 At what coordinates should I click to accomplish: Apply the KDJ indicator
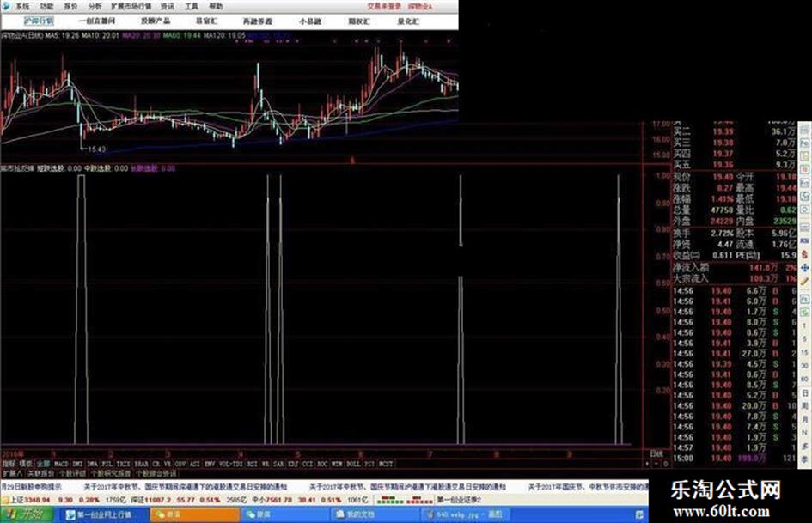pos(293,464)
